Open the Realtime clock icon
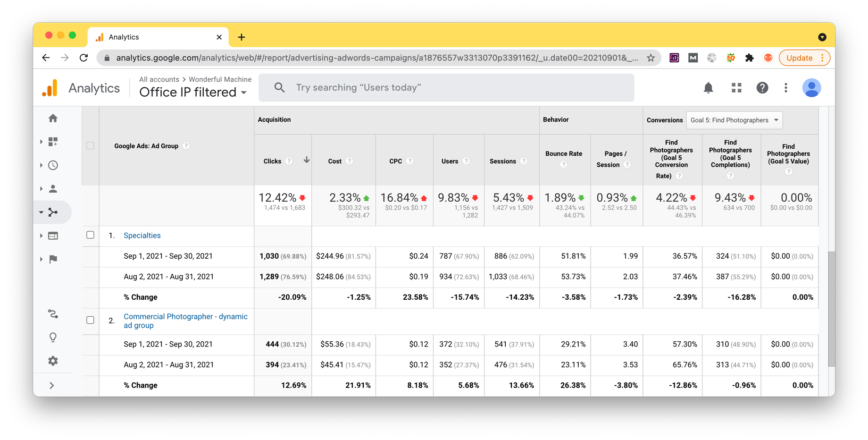 53,165
